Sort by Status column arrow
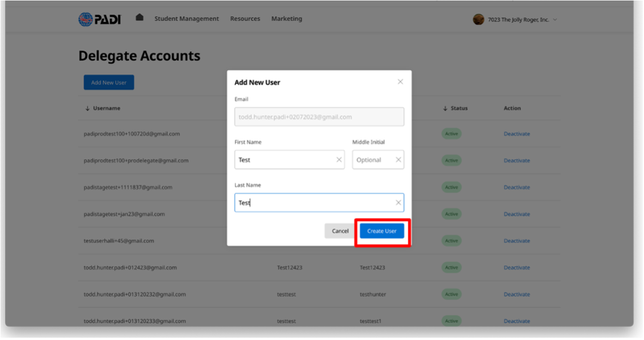This screenshot has width=644, height=340. [445, 108]
